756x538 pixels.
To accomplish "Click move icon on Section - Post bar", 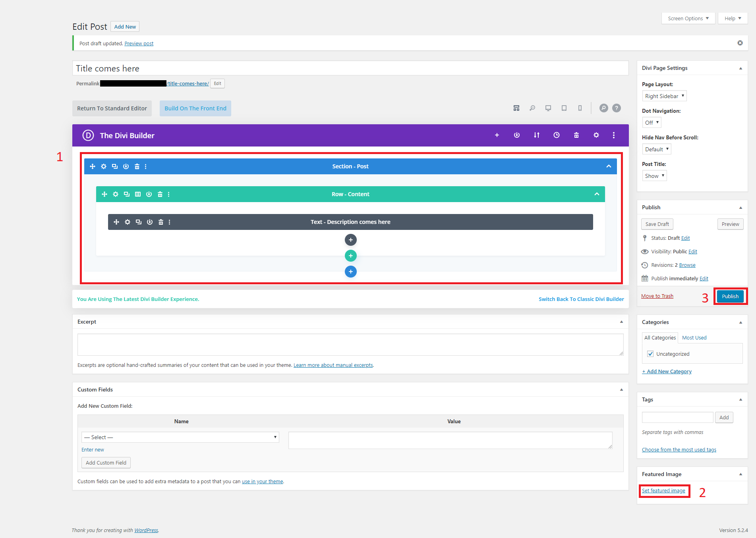I will tap(93, 166).
